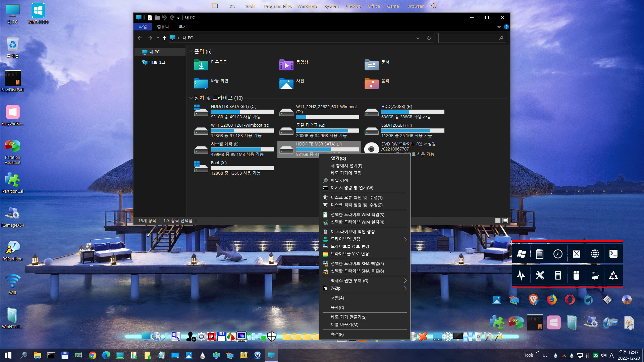The image size is (644, 362).
Task: Launch the Firefox desktop icon
Action: 551,299
